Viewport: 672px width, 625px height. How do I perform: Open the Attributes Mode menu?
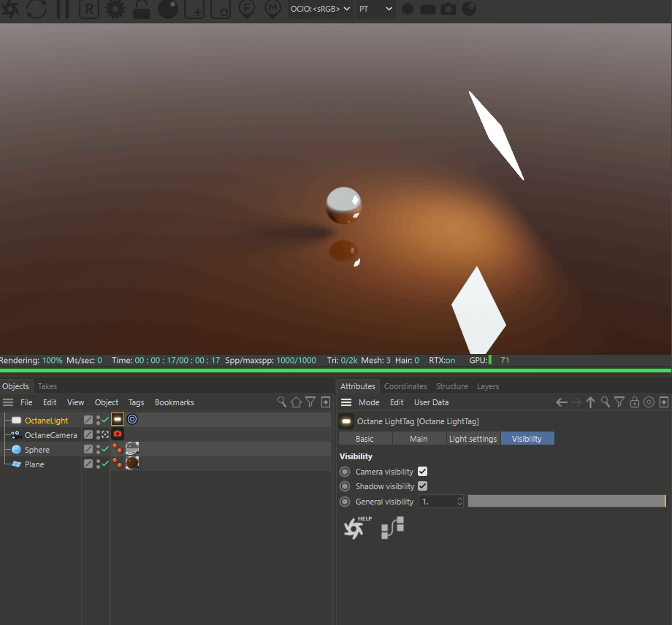369,402
